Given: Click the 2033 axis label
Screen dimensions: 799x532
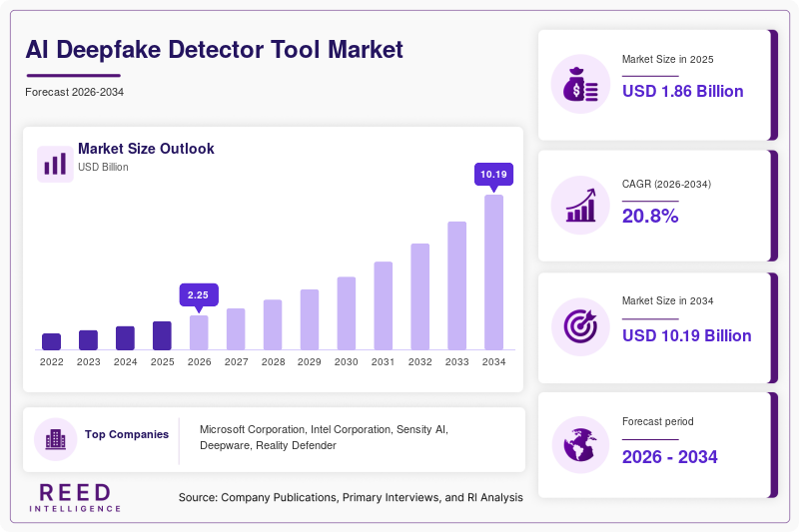Looking at the screenshot, I should (457, 362).
